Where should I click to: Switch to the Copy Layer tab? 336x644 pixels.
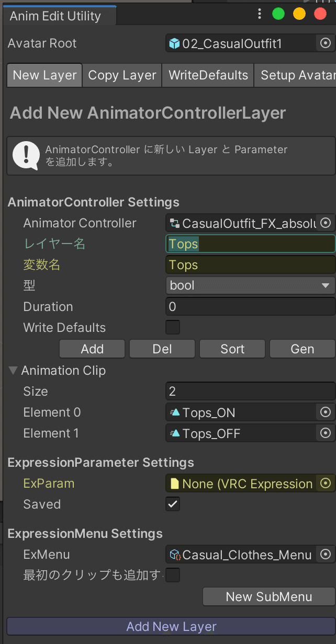[x=122, y=75]
